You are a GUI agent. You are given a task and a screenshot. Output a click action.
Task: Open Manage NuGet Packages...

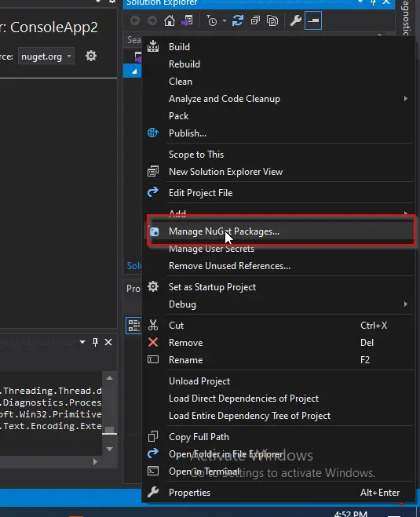pos(279,231)
